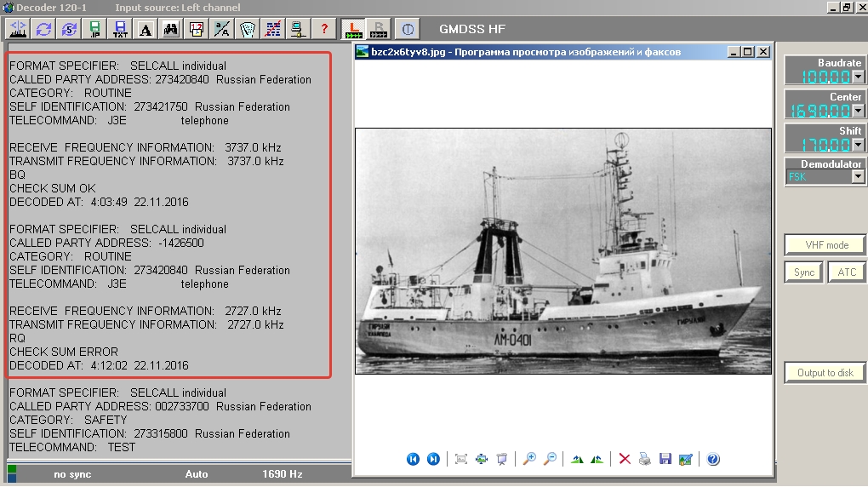Click the ship photo in viewer
The width and height of the screenshot is (868, 487).
562,251
